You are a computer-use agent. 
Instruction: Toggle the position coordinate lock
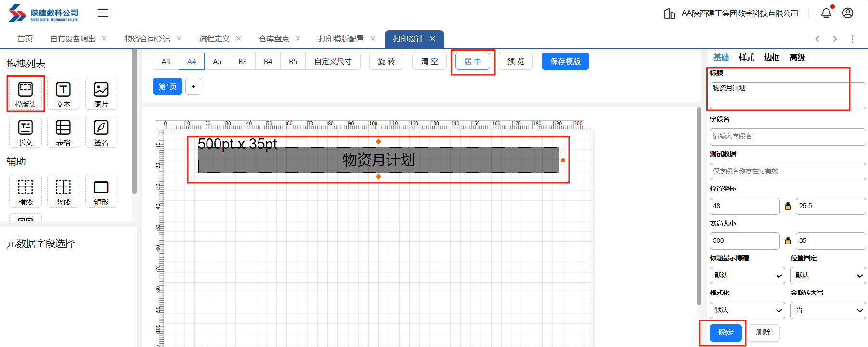[x=788, y=206]
